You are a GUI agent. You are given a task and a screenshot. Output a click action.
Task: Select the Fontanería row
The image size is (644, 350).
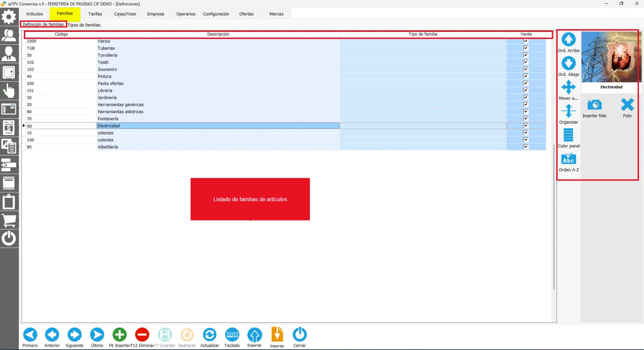pyautogui.click(x=285, y=119)
